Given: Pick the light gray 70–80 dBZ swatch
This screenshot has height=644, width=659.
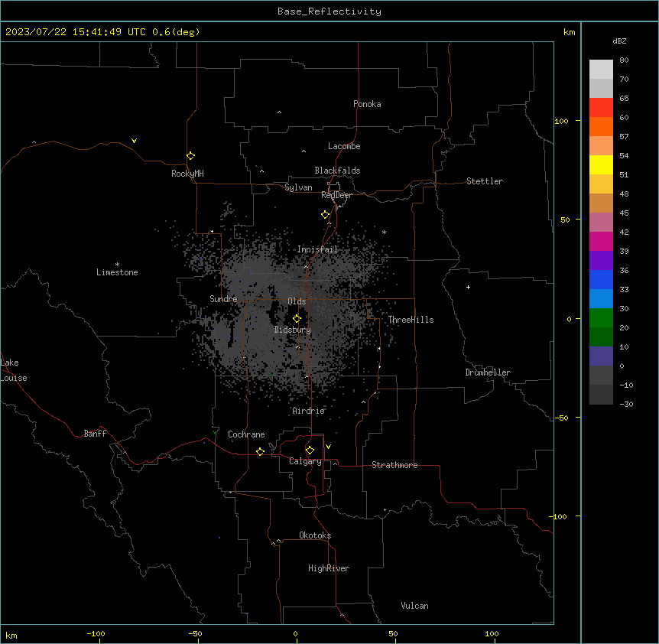Looking at the screenshot, I should [x=601, y=69].
